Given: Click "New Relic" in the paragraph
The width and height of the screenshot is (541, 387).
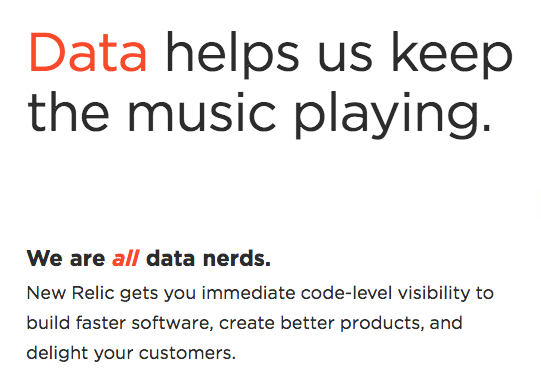Looking at the screenshot, I should click(x=70, y=293).
